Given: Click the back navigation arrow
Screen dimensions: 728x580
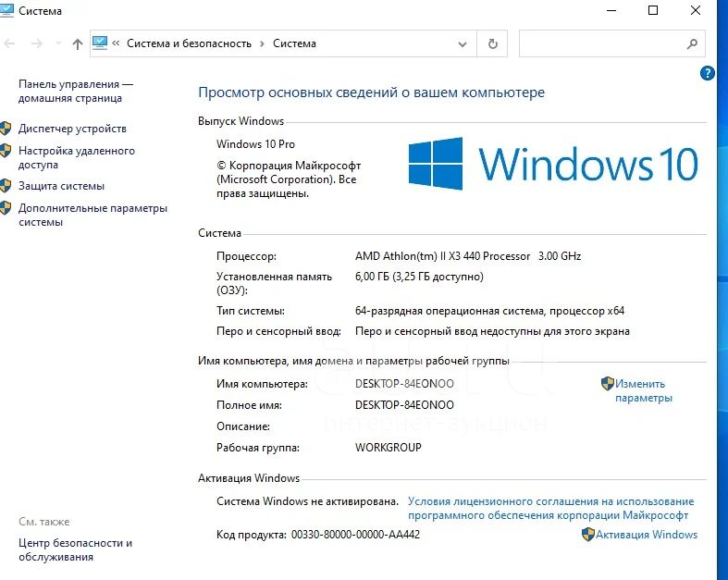Looking at the screenshot, I should (10, 43).
